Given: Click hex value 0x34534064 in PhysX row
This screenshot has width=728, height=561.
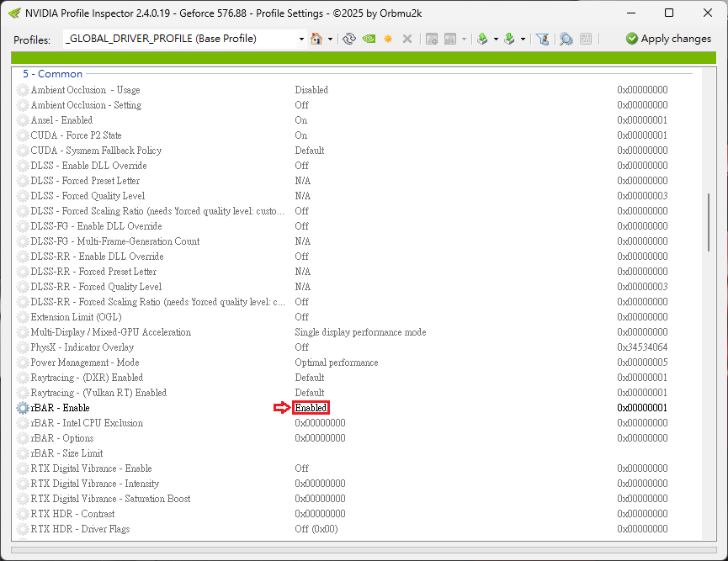Looking at the screenshot, I should click(642, 347).
